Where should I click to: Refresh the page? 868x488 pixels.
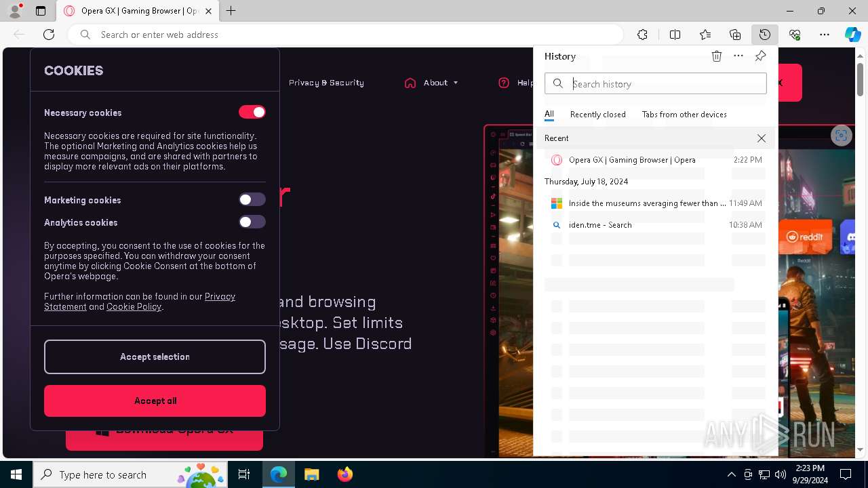pyautogui.click(x=49, y=35)
